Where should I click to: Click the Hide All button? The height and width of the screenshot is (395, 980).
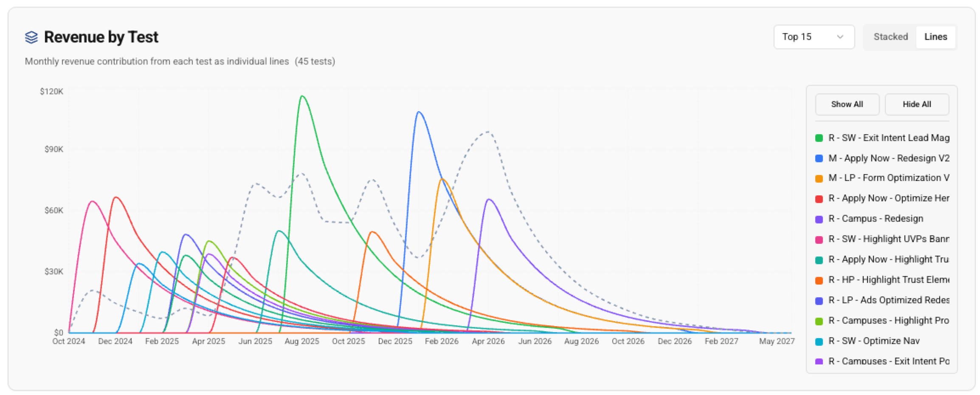coord(917,104)
